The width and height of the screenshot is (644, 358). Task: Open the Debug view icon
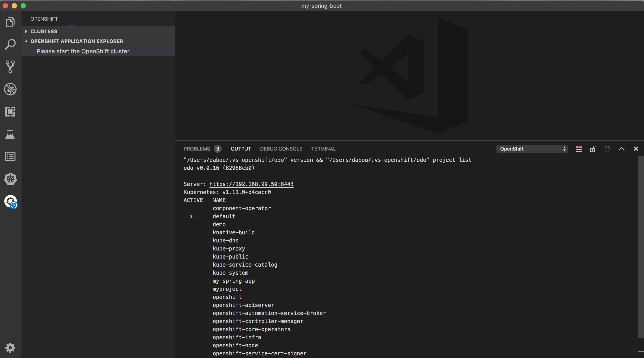[10, 89]
